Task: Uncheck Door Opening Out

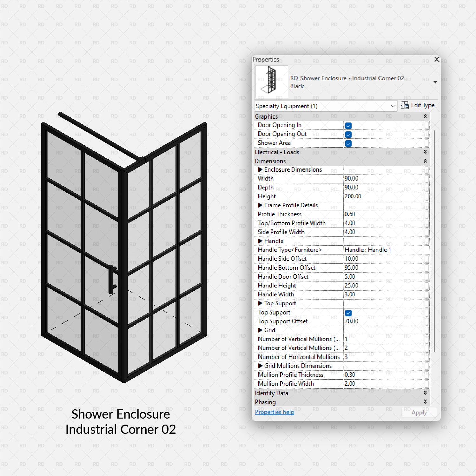Action: [x=348, y=134]
